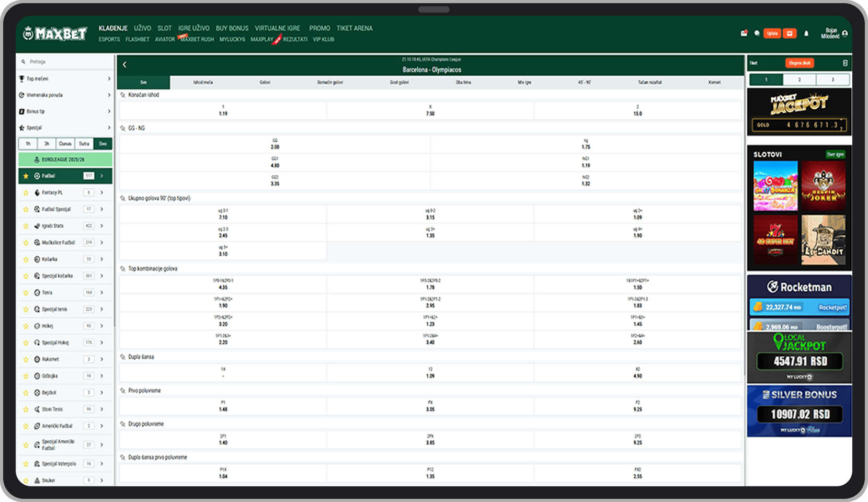Switch to the Golovi odds tab
Screen dimensions: 868x502
265,82
